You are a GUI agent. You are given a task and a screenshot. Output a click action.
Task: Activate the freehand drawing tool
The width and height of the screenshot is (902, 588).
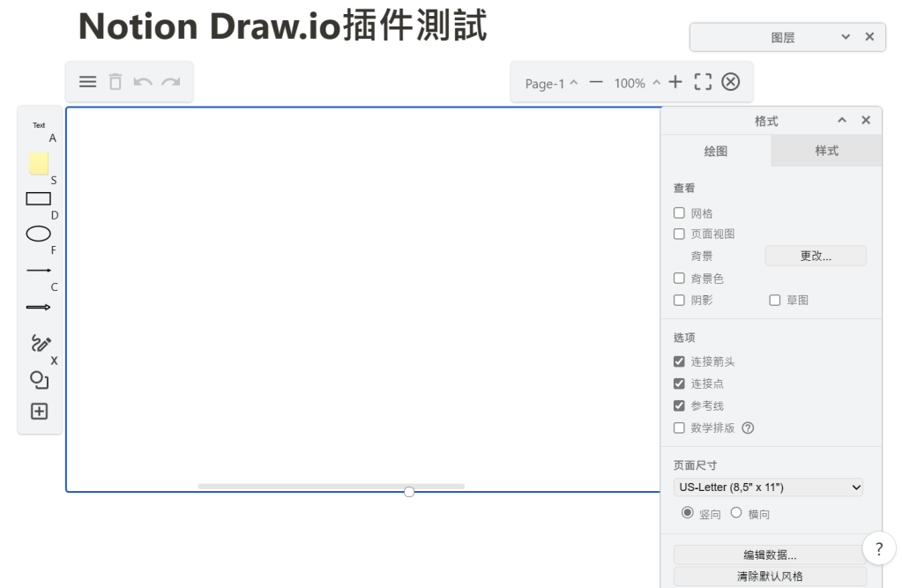pos(41,342)
